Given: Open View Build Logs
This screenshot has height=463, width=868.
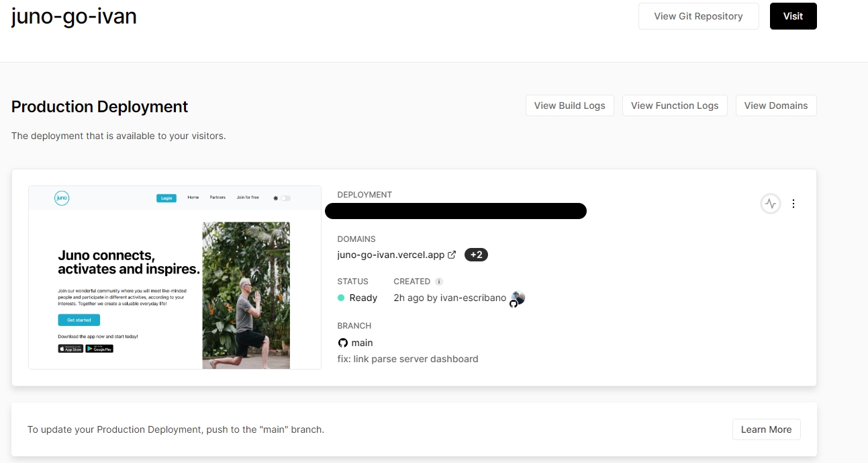Looking at the screenshot, I should pos(569,106).
